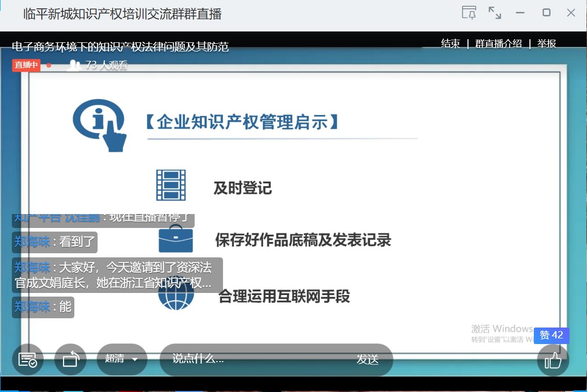The width and height of the screenshot is (587, 392).
Task: Click the thumbs-up like icon
Action: pyautogui.click(x=553, y=360)
